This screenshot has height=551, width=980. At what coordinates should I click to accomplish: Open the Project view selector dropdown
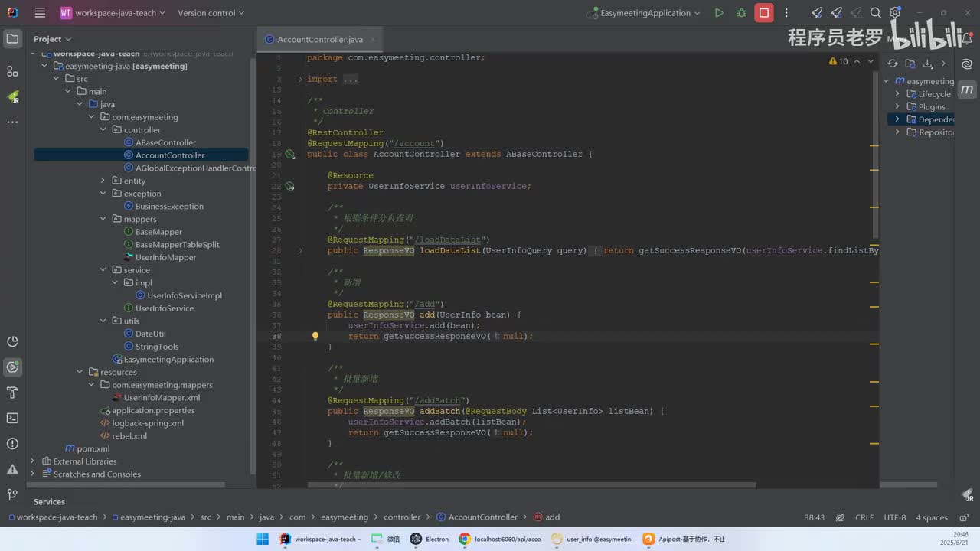(x=52, y=39)
